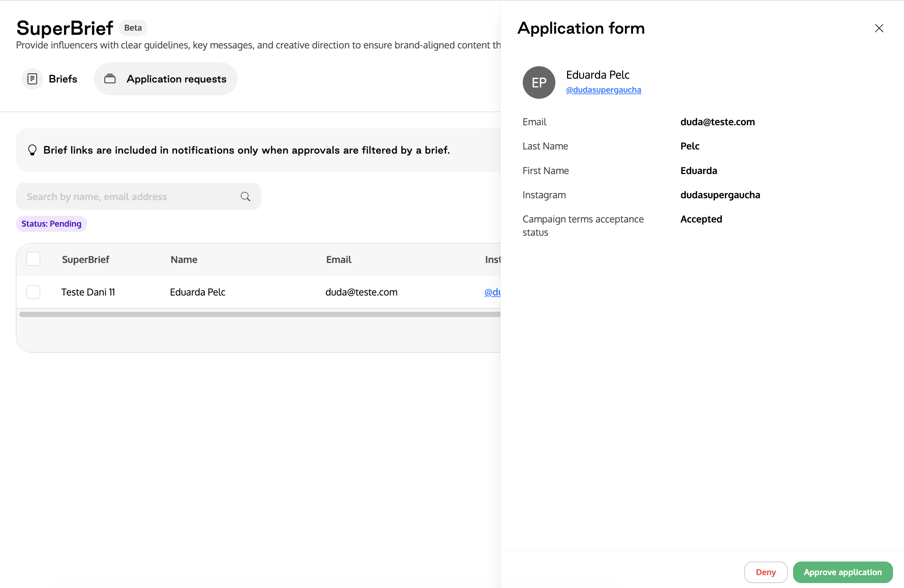904x588 pixels.
Task: Click the Application requests stack icon
Action: tap(110, 79)
